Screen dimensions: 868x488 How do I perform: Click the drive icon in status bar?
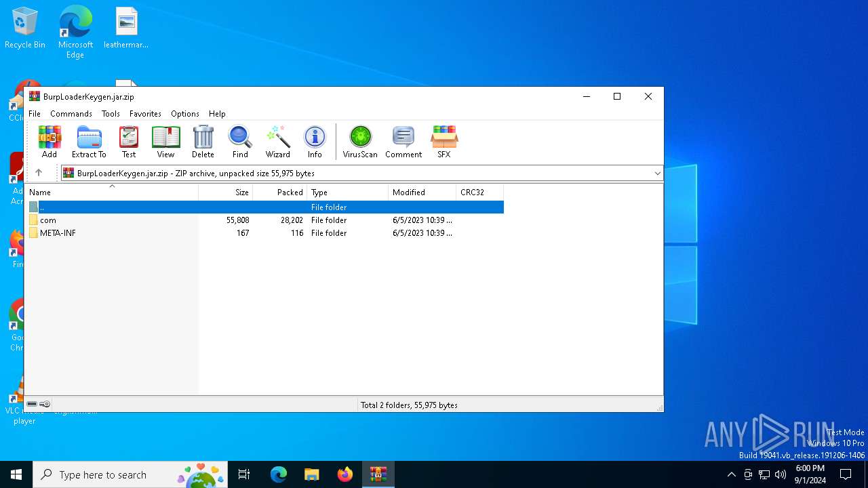32,404
